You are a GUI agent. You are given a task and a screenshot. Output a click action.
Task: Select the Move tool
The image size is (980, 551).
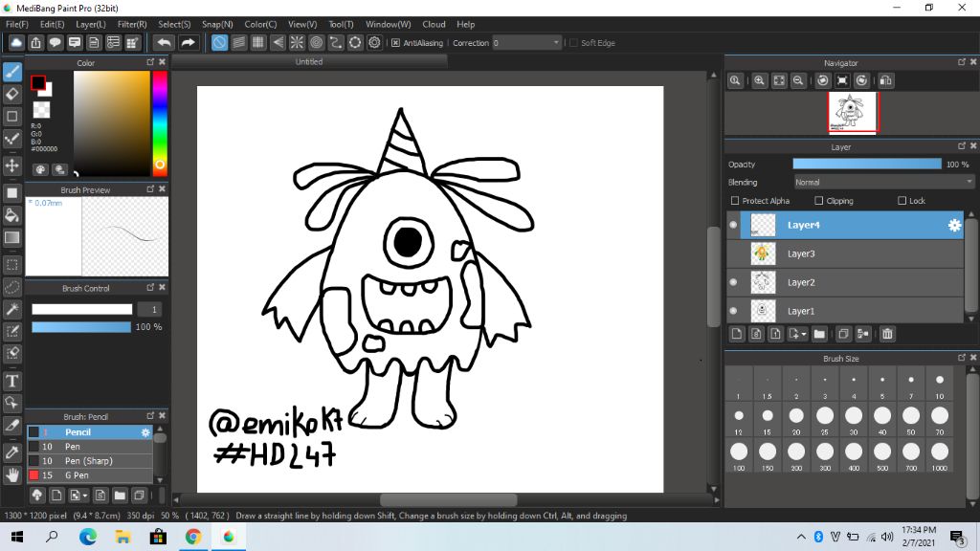tap(11, 165)
